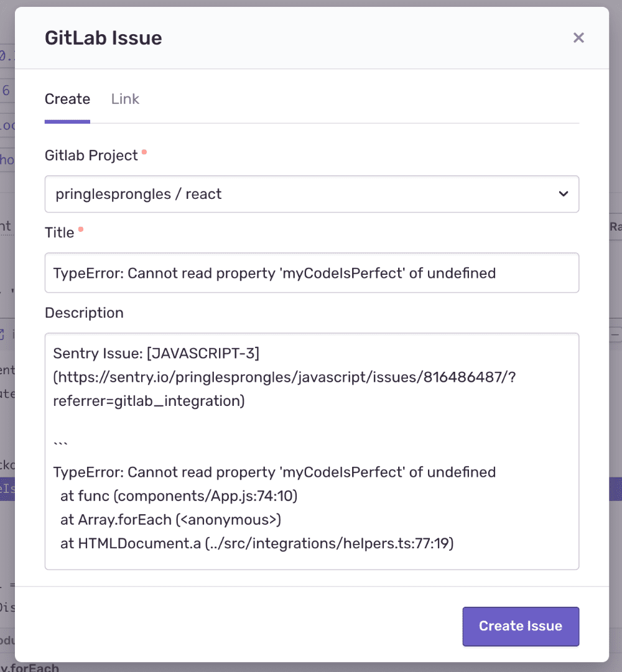Switch to the Link tab
Screen dimensions: 622x672
[x=124, y=99]
